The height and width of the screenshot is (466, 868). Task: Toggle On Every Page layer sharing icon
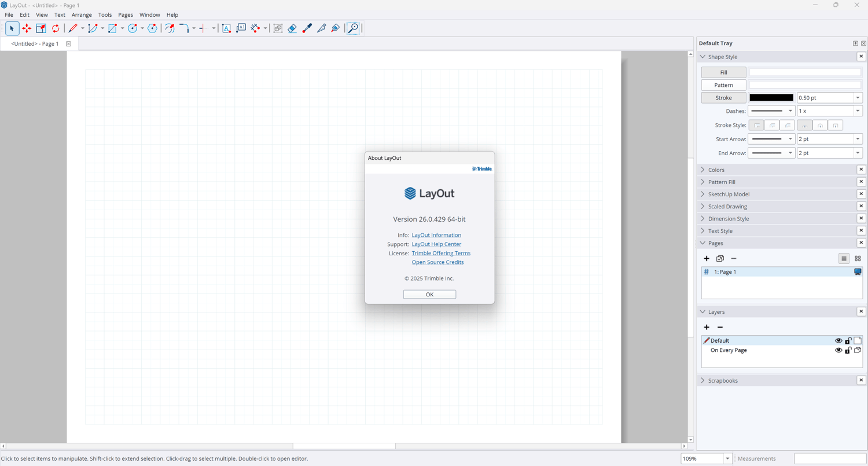pos(858,350)
